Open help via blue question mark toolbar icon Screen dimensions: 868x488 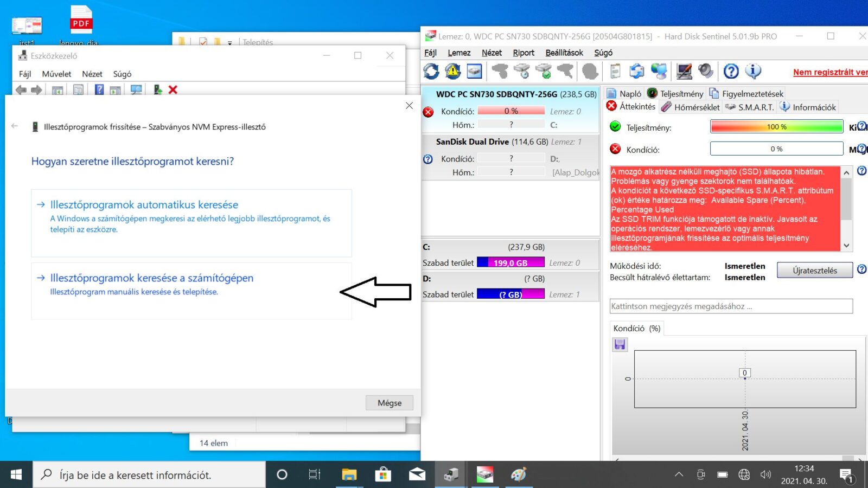tap(731, 71)
